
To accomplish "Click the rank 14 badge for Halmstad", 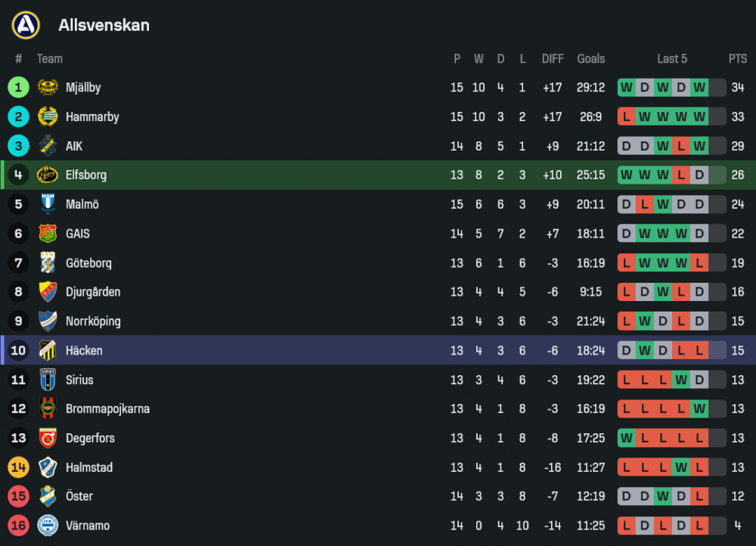I will (18, 467).
